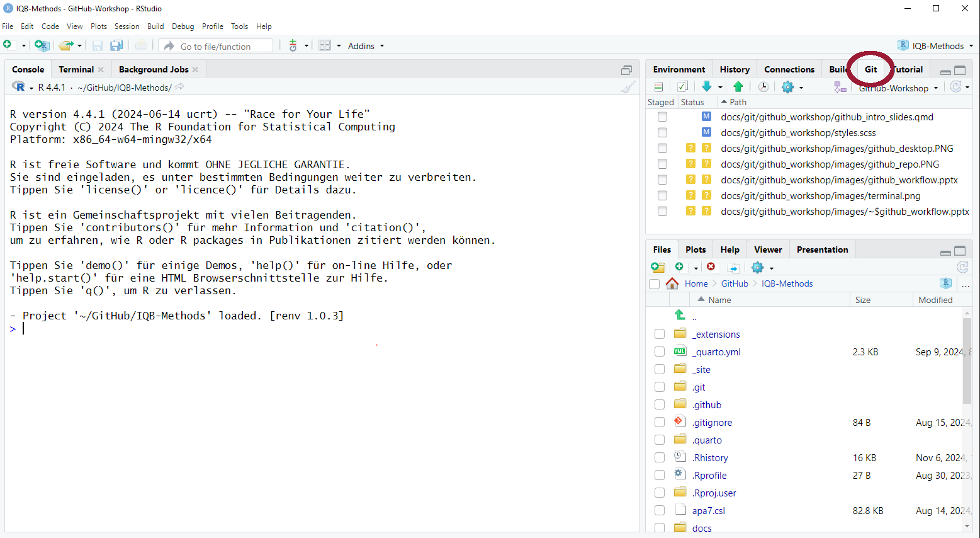Click the clear console broom icon
The image size is (980, 538).
coord(628,88)
